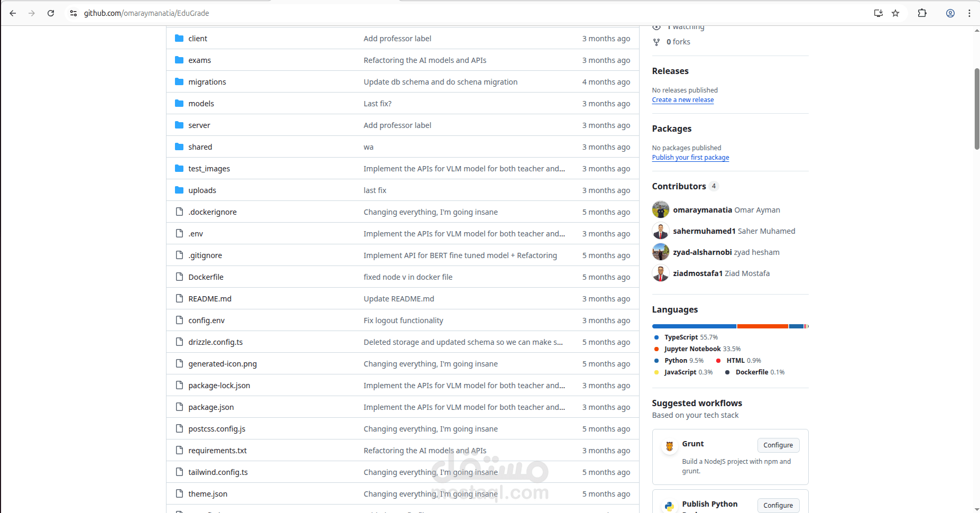The height and width of the screenshot is (513, 980).
Task: Configure the Publish Python workflow
Action: [778, 506]
